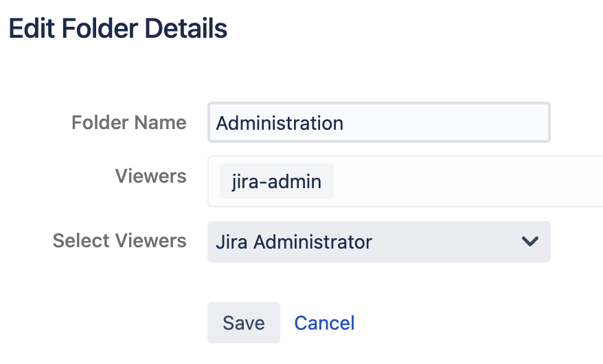
Task: Expand the Jira Administrator combo box
Action: coord(378,242)
